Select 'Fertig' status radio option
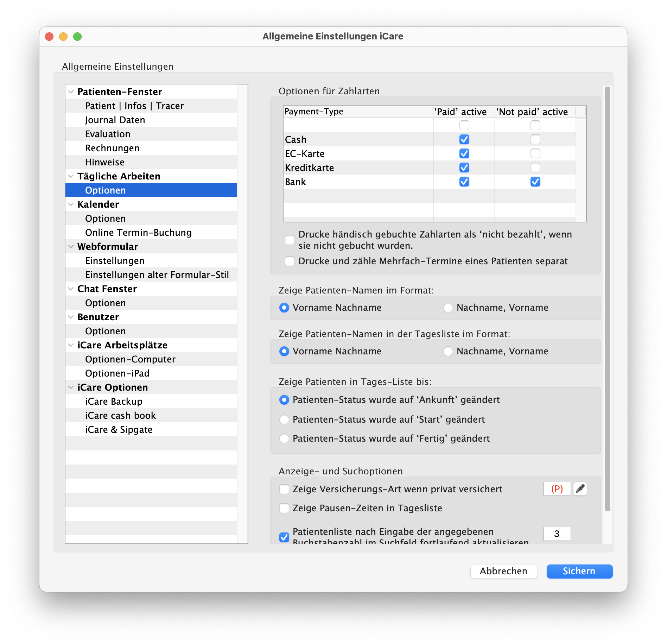Viewport: 667px width, 644px height. [x=284, y=438]
